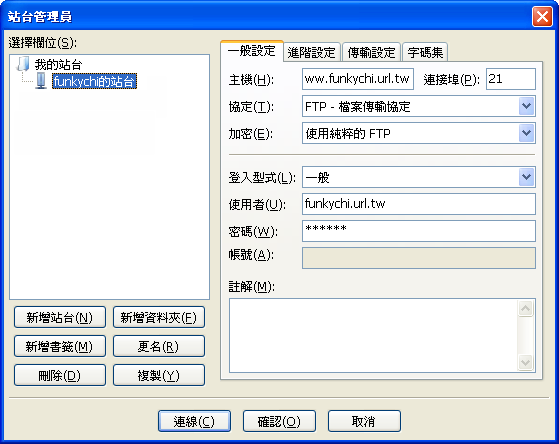Click into the 主機 host field
The height and width of the screenshot is (444, 559).
[358, 79]
